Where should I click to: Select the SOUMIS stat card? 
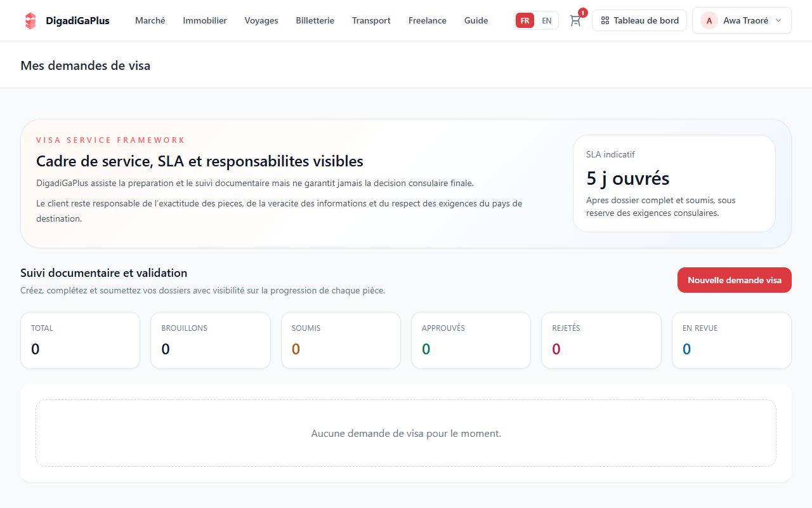click(x=341, y=340)
